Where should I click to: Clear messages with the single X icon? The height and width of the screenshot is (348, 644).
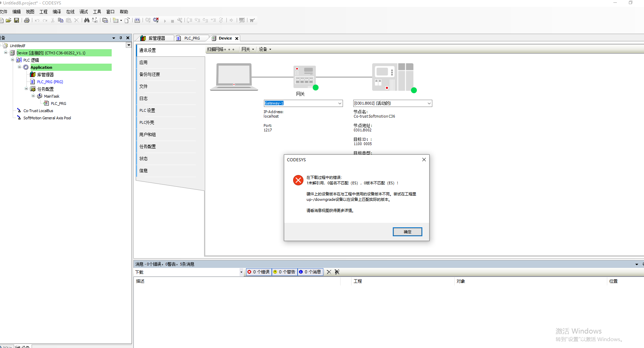[329, 272]
